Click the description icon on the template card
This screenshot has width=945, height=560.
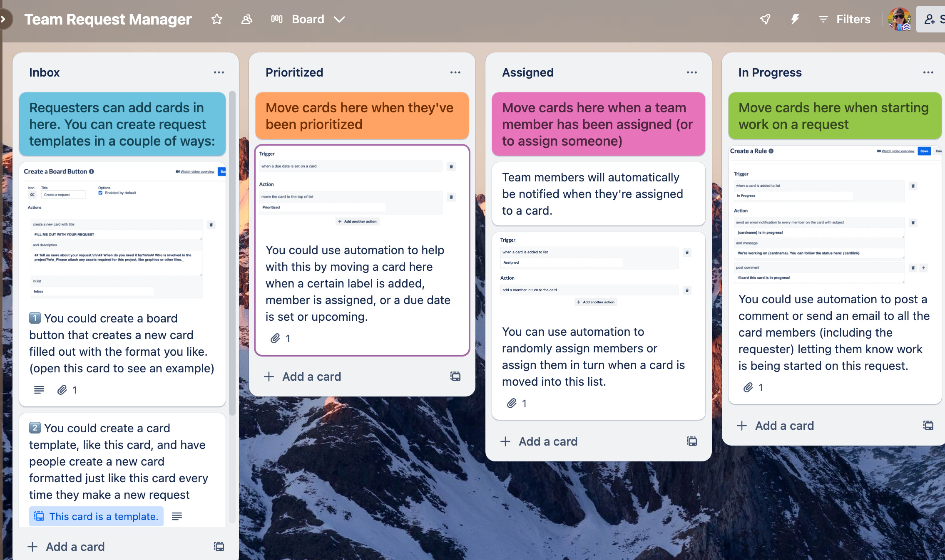point(177,516)
